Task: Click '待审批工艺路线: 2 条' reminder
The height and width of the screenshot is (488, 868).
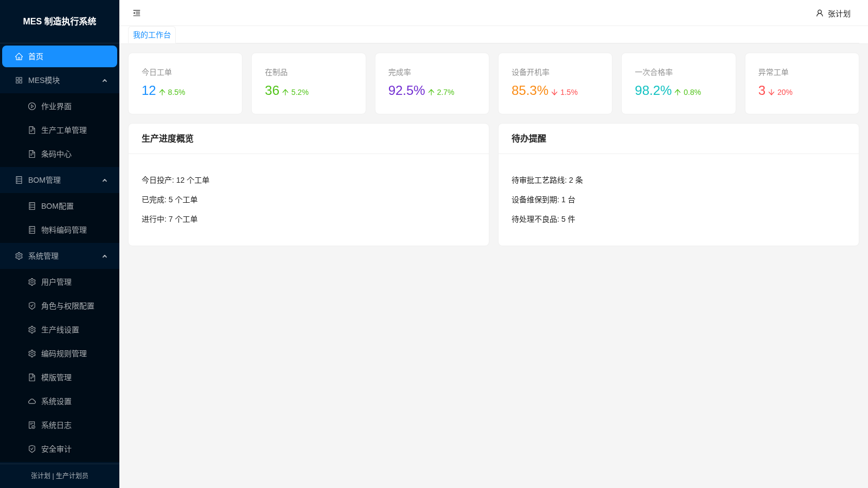Action: 547,180
